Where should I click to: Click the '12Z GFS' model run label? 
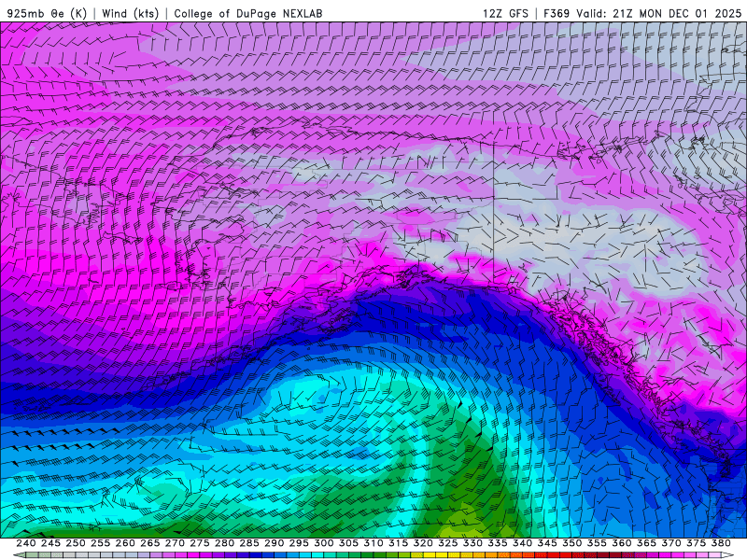[x=505, y=13]
